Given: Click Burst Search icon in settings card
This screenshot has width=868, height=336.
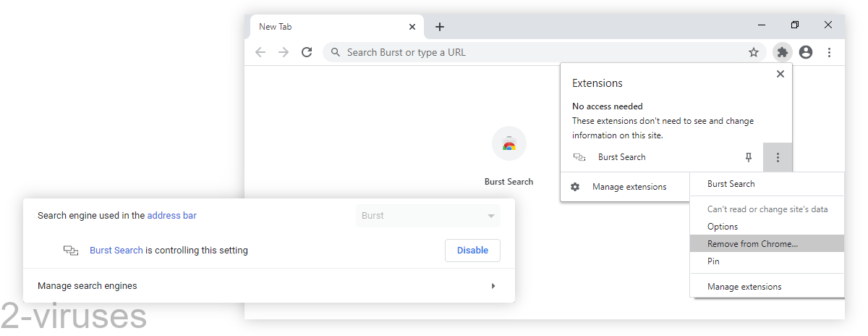Looking at the screenshot, I should click(x=70, y=251).
